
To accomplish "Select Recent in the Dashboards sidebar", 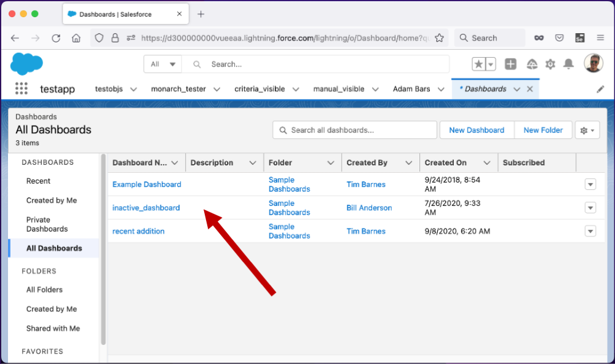I will tap(38, 181).
